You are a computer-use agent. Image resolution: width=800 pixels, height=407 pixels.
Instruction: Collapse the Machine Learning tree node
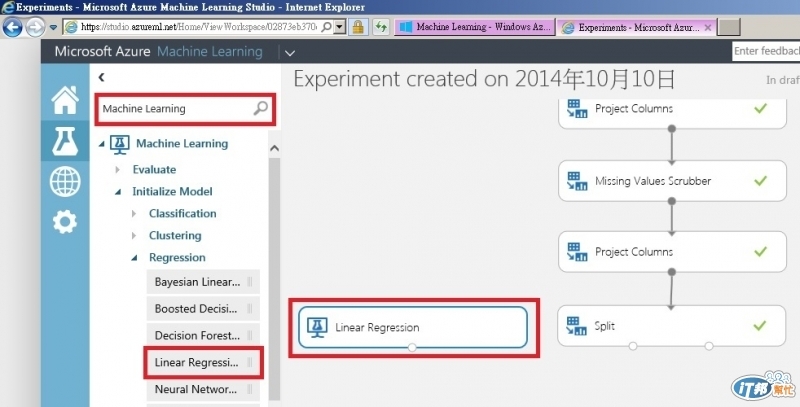[x=102, y=144]
